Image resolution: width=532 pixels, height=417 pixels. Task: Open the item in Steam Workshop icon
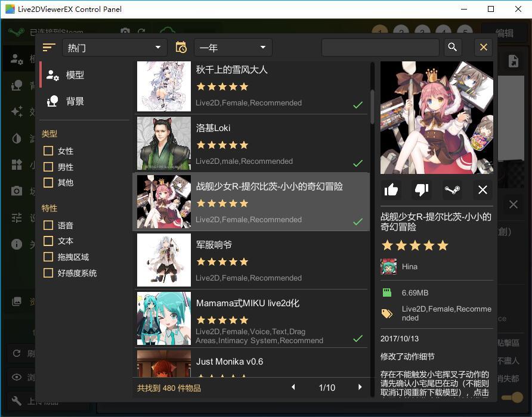pyautogui.click(x=452, y=189)
